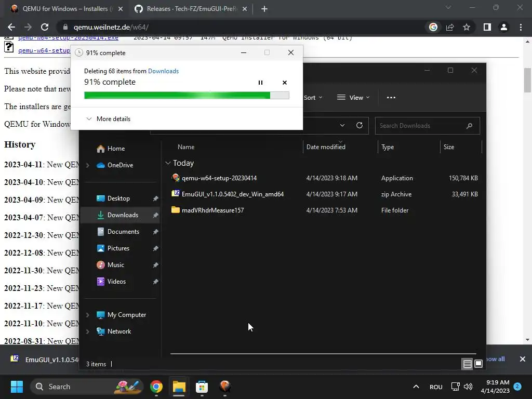Viewport: 532px width, 399px height.
Task: Click the taskbar Search box
Action: pos(87,387)
